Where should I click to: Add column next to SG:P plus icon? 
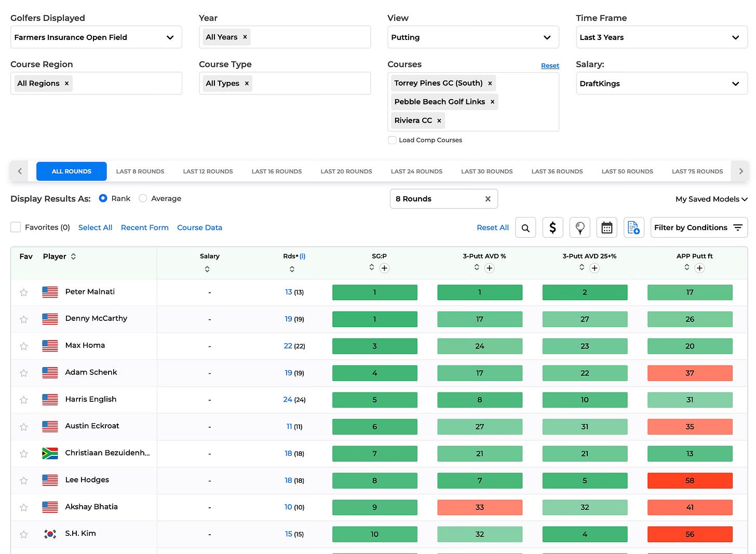tap(384, 268)
